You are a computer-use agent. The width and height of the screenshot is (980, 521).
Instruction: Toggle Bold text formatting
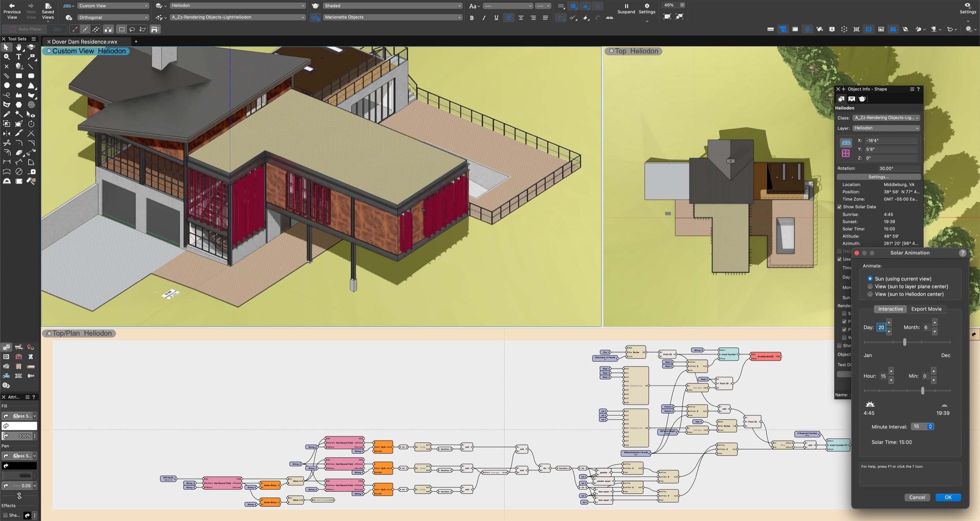tap(472, 18)
